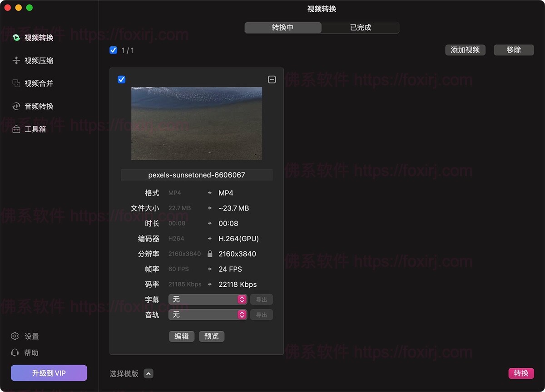The height and width of the screenshot is (392, 545).
Task: Click the 升级到VIP button
Action: pos(49,372)
